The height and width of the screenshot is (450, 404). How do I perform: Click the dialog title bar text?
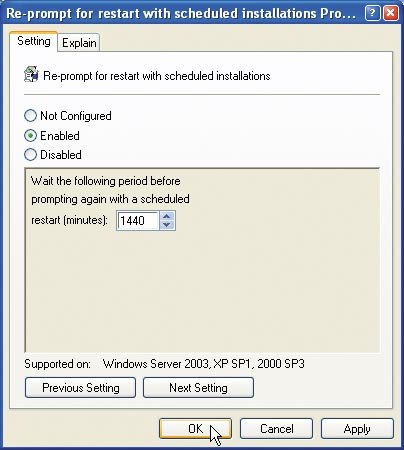pyautogui.click(x=181, y=14)
